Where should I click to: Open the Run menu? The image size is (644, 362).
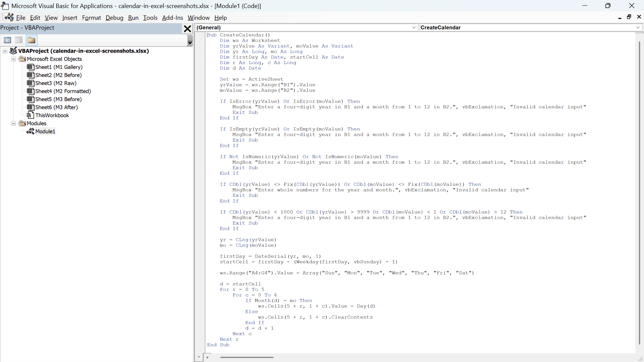[x=133, y=18]
